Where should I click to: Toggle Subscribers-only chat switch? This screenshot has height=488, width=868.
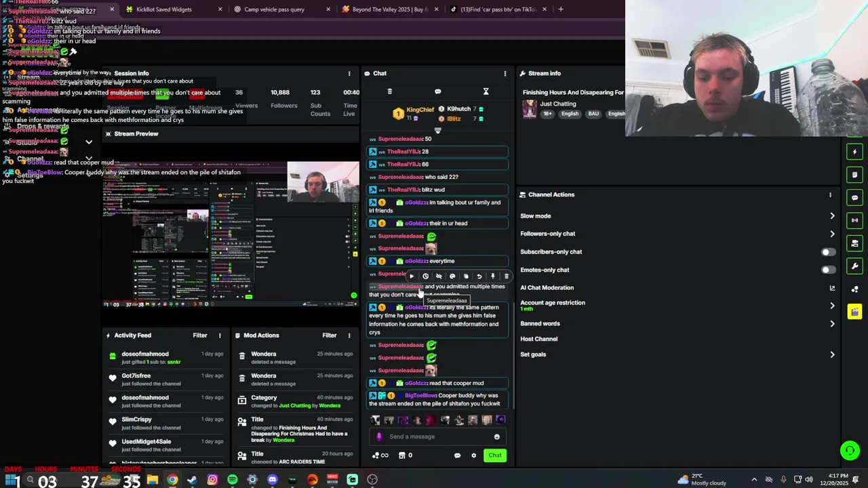point(828,252)
